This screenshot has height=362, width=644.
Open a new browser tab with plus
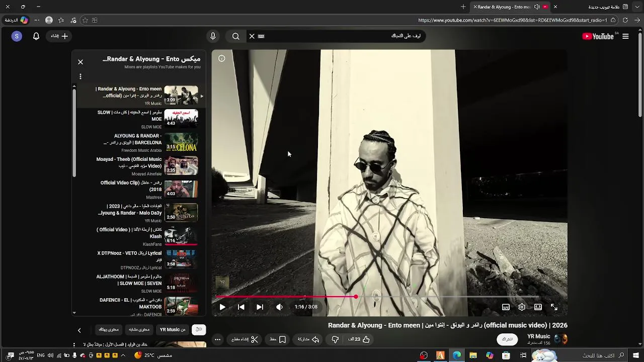pyautogui.click(x=463, y=7)
